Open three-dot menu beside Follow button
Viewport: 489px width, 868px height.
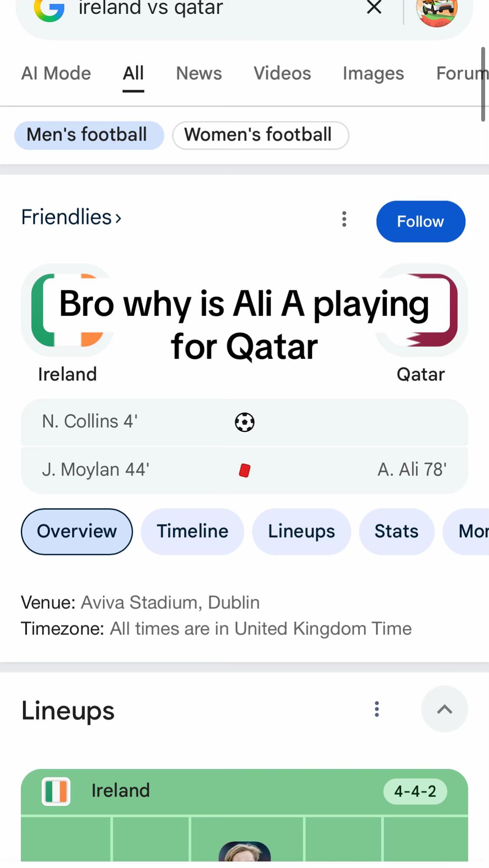(x=344, y=219)
